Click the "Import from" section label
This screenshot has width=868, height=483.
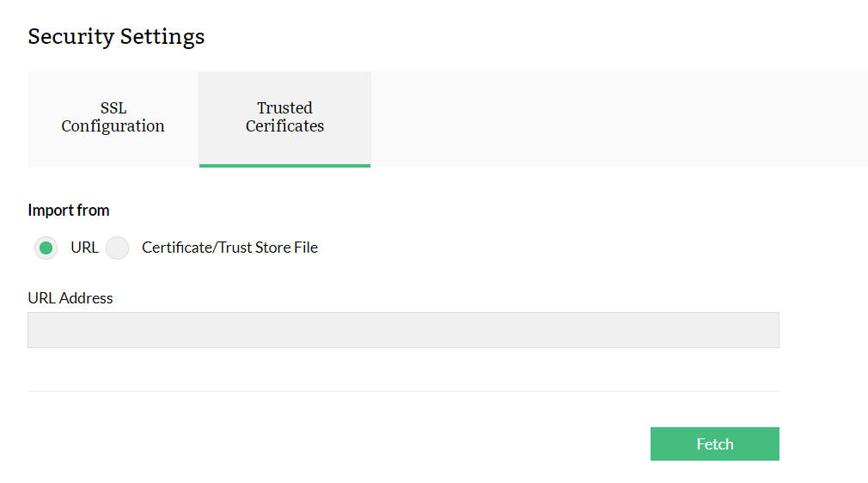click(69, 210)
